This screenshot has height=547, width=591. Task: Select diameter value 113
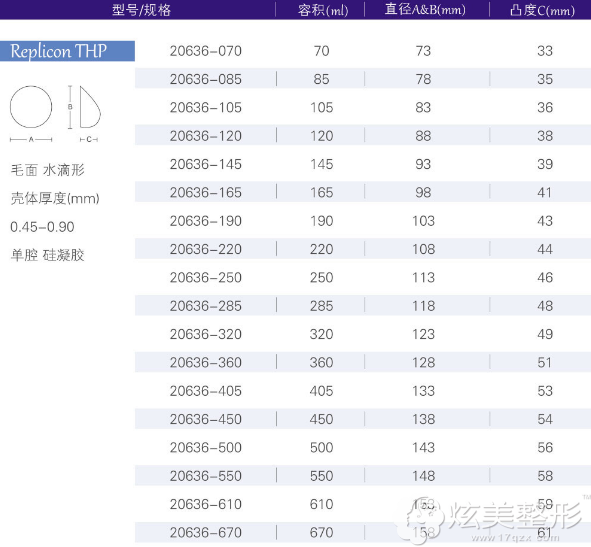coord(424,277)
